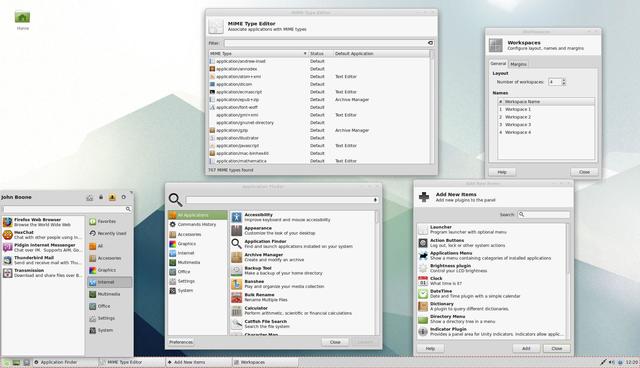Image resolution: width=640 pixels, height=368 pixels.
Task: Open Application Finder command dropdown arrow
Action: point(375,200)
